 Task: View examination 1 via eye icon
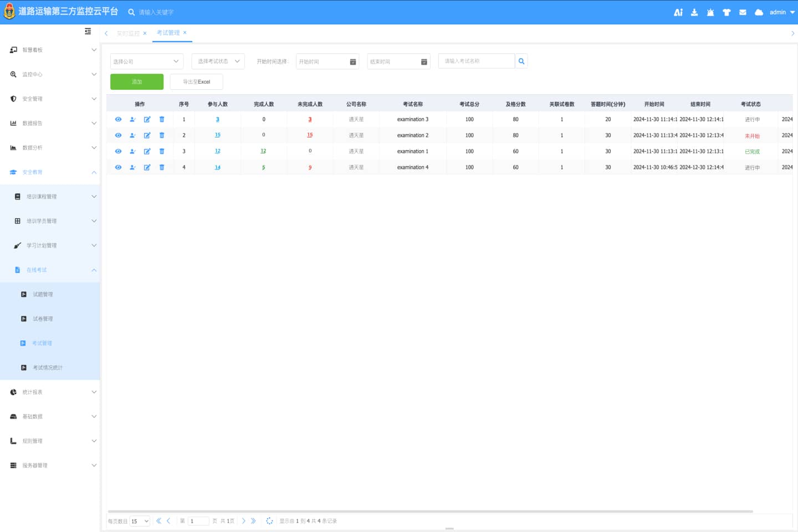tap(118, 151)
